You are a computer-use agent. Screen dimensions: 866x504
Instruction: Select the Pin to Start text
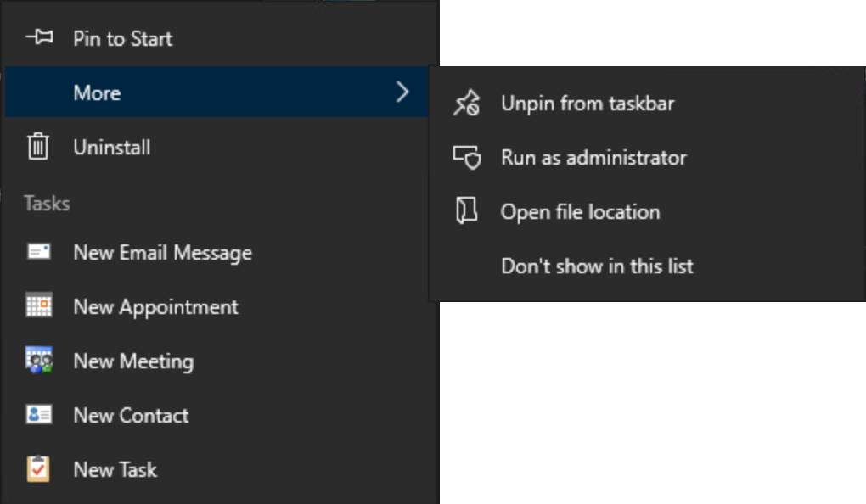pyautogui.click(x=122, y=39)
